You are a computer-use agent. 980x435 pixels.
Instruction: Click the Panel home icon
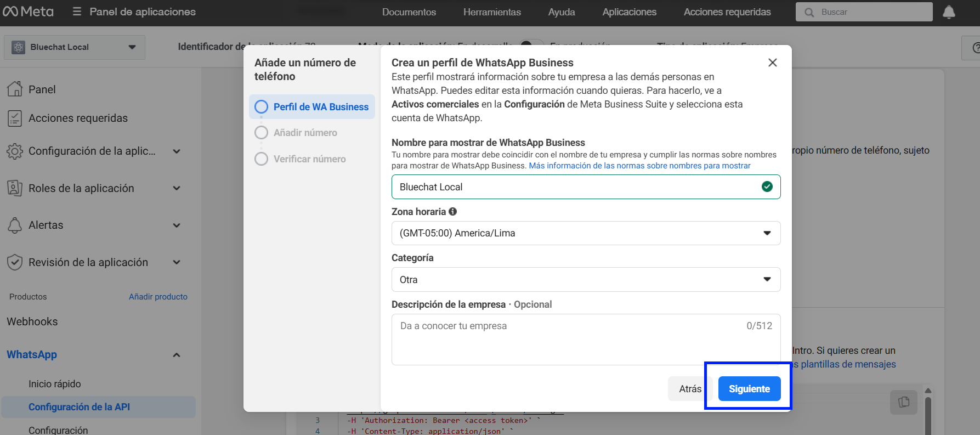click(15, 89)
